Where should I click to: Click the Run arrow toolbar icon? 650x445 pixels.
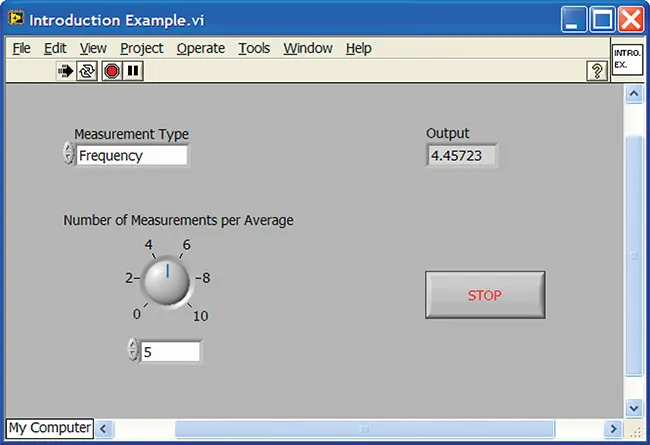point(65,71)
